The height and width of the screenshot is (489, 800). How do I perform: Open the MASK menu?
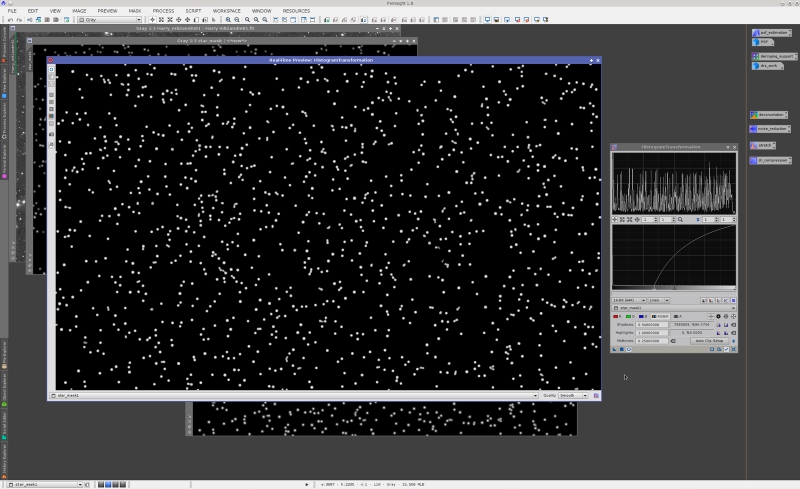(x=135, y=11)
